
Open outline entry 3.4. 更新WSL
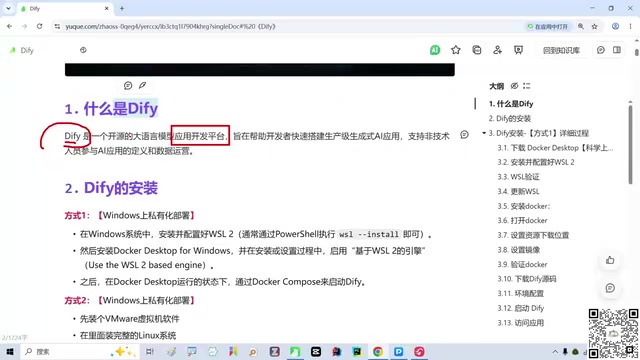point(518,191)
